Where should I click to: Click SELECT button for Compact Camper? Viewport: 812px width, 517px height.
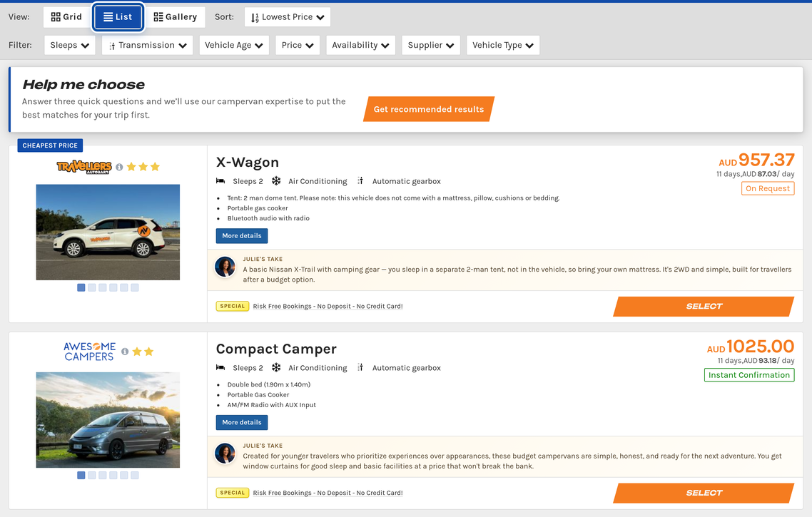(x=704, y=493)
